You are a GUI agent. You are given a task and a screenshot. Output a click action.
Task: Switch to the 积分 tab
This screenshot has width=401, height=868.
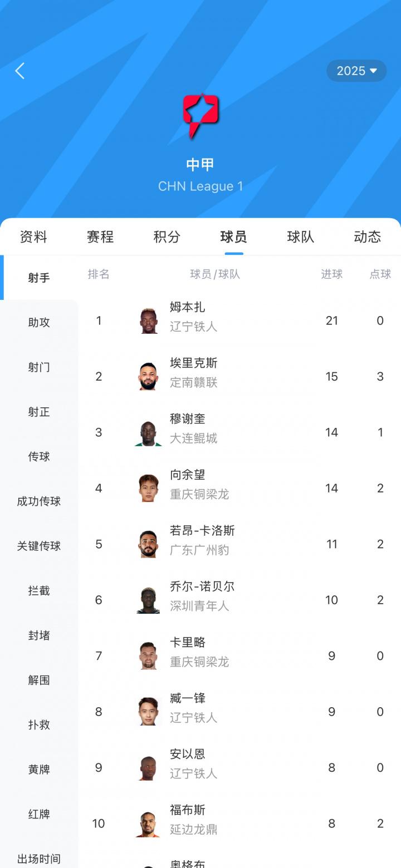[166, 236]
